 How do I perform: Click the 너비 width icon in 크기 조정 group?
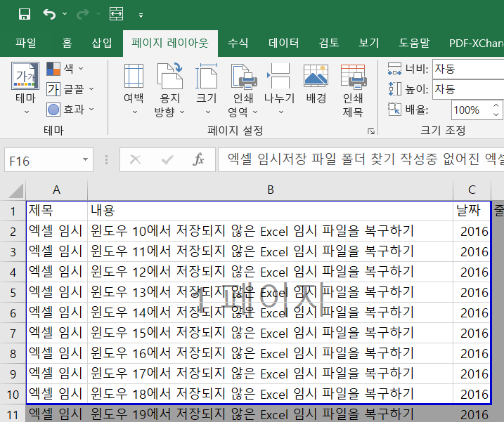point(394,69)
